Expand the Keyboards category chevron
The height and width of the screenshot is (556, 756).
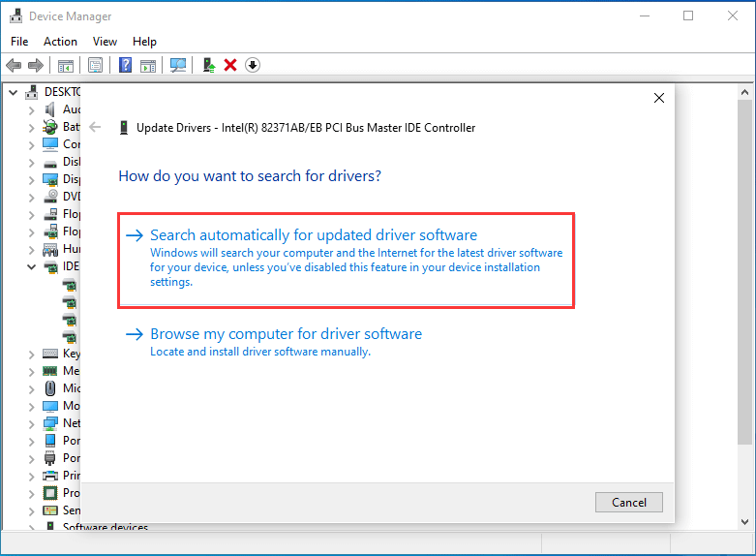[x=32, y=355]
